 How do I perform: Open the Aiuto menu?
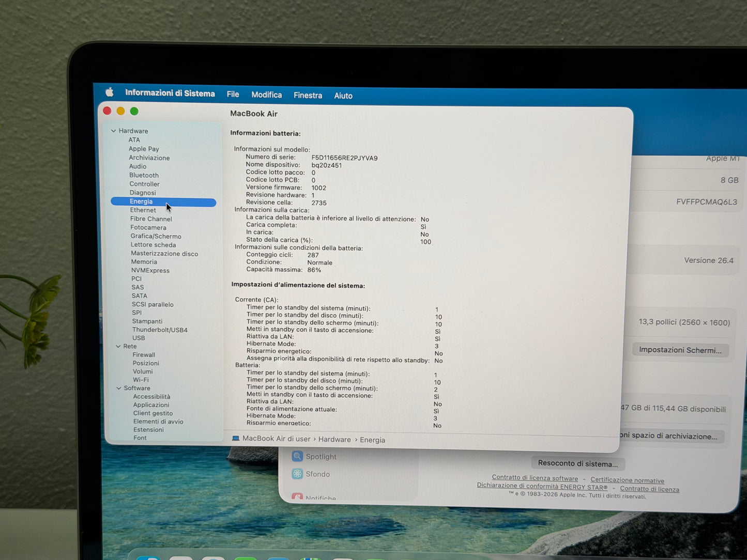[x=343, y=96]
